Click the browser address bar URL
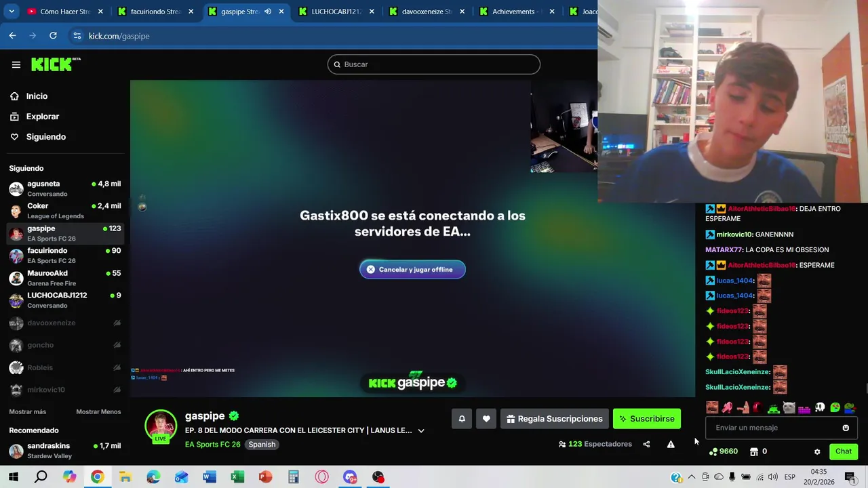Image resolution: width=868 pixels, height=488 pixels. coord(119,36)
